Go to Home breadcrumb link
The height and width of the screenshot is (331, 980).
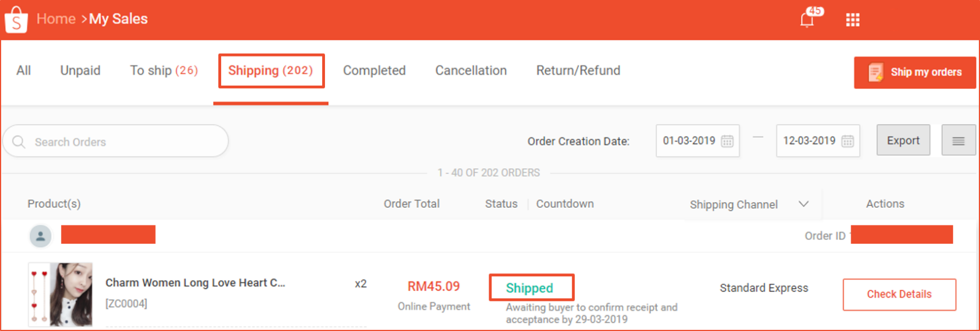[56, 19]
